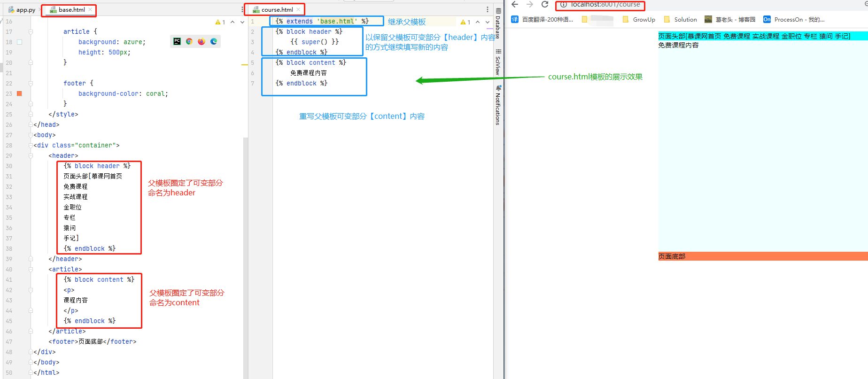Go forward in browser
868x379 pixels.
530,4
